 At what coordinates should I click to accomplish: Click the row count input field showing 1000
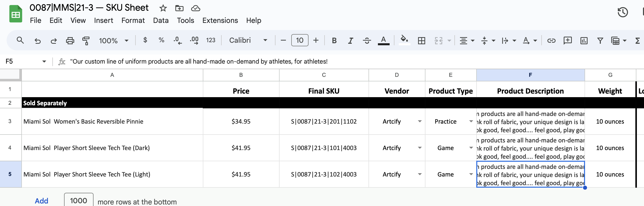point(79,200)
